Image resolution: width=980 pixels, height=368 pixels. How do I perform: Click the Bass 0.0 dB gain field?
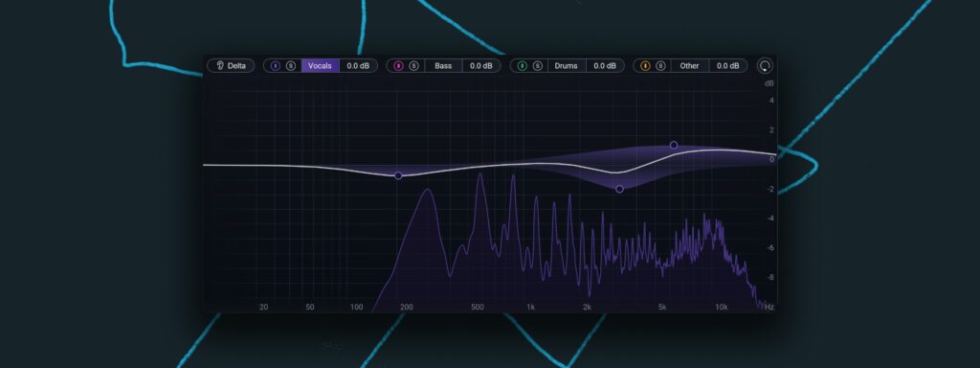tap(481, 66)
